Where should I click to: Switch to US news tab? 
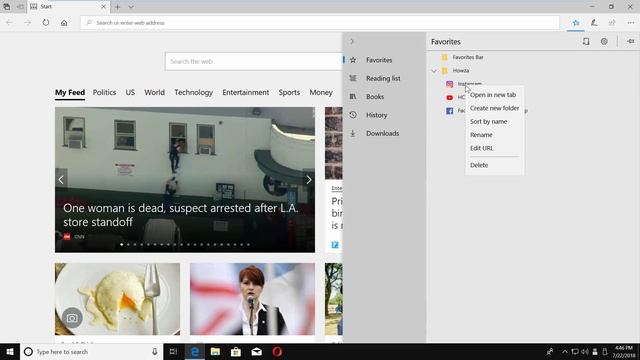click(x=130, y=93)
